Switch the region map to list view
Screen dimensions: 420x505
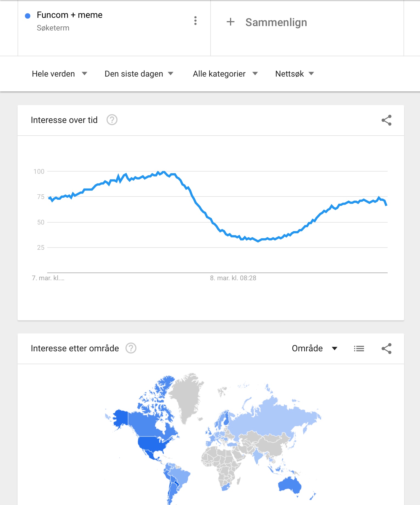359,349
